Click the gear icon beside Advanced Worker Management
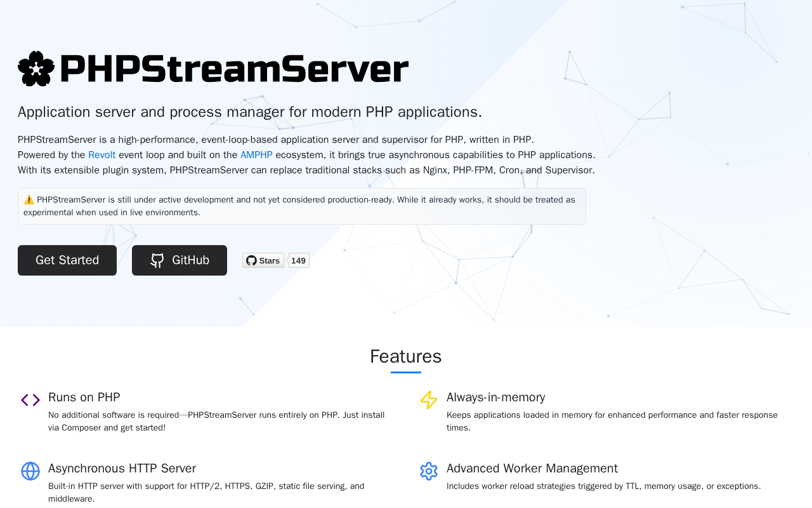The width and height of the screenshot is (812, 508). pos(429,471)
